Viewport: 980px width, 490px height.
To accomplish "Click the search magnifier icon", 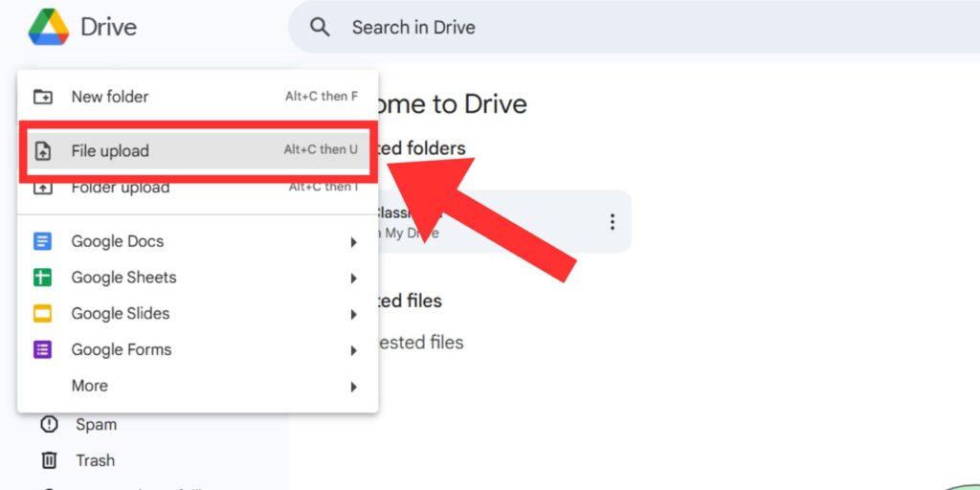I will (320, 27).
